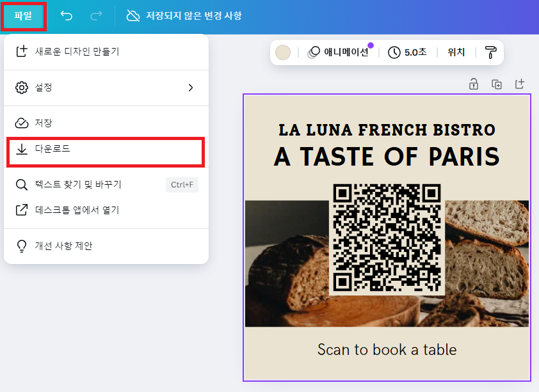This screenshot has width=539, height=392.
Task: Click the magnifier search icon in menu
Action: (22, 185)
